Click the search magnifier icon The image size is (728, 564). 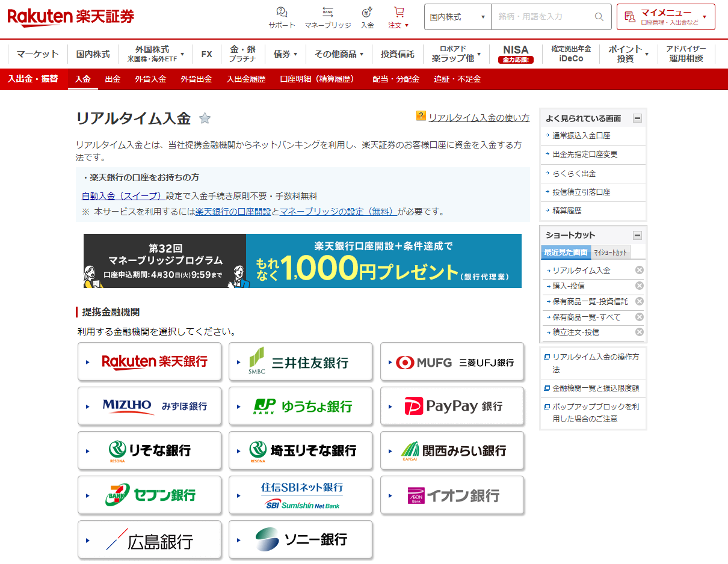click(x=599, y=17)
